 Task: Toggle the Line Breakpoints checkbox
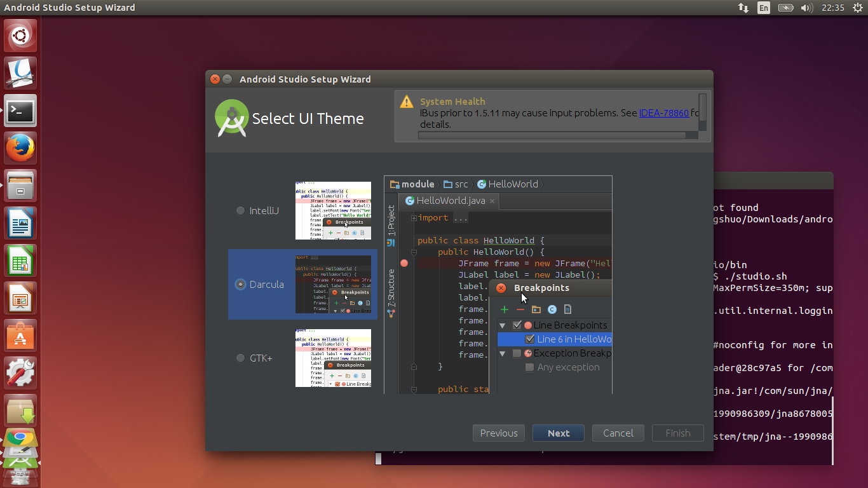click(x=517, y=325)
